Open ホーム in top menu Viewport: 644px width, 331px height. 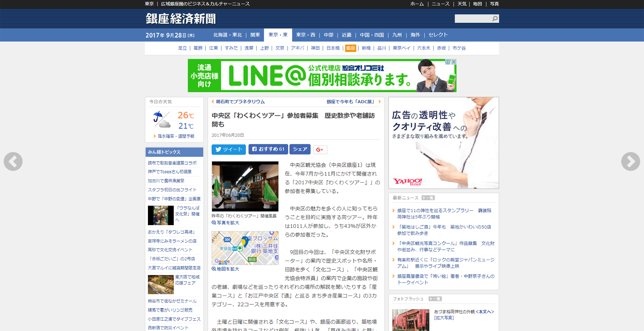(417, 4)
